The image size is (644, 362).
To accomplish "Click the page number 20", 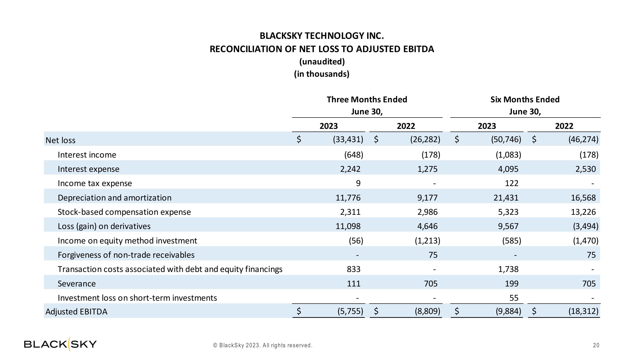I will coord(596,346).
